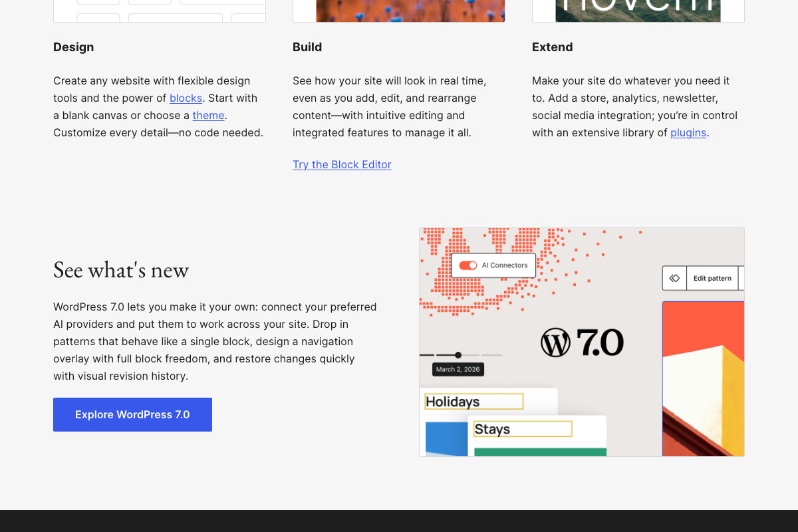798x532 pixels.
Task: Click the Extend heading
Action: [553, 47]
